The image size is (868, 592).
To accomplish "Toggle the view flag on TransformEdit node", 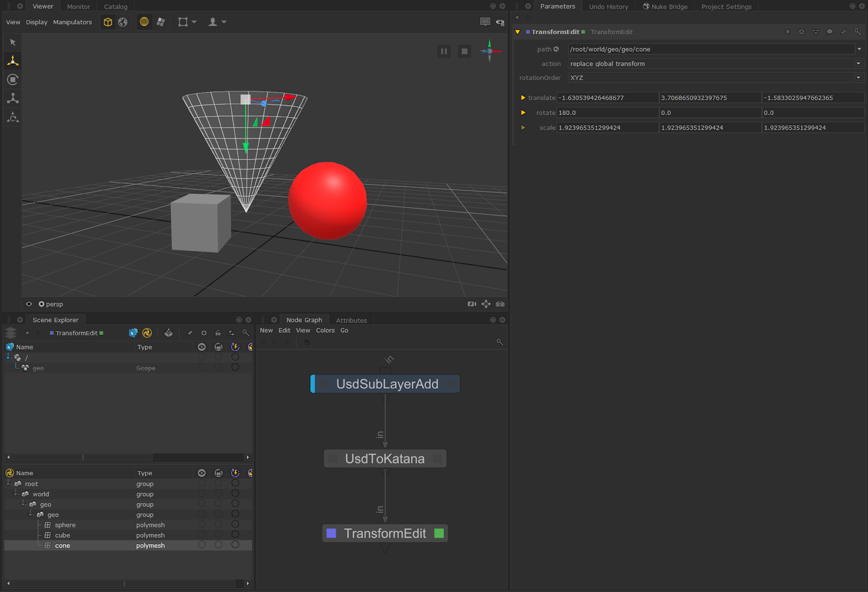I will (x=331, y=533).
